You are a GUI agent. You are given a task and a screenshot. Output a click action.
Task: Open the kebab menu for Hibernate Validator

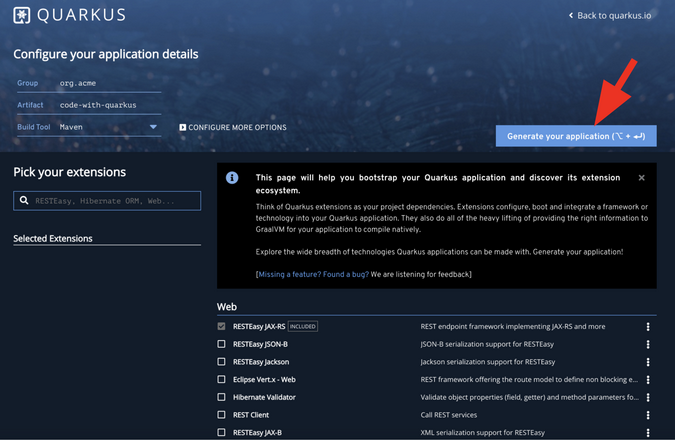[x=648, y=397]
